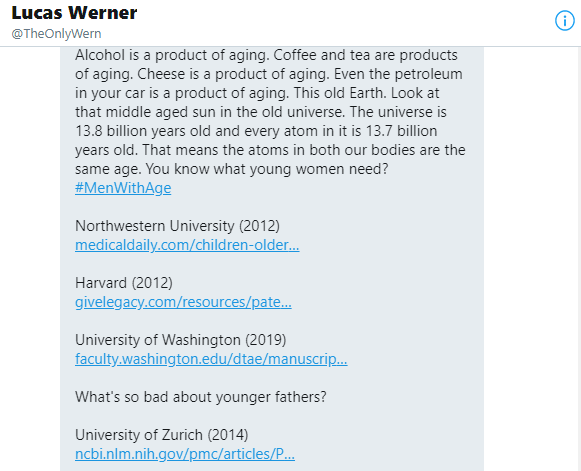Open the ncbi.nlm.nih.gov pmc articles link
581x471 pixels.
[185, 454]
